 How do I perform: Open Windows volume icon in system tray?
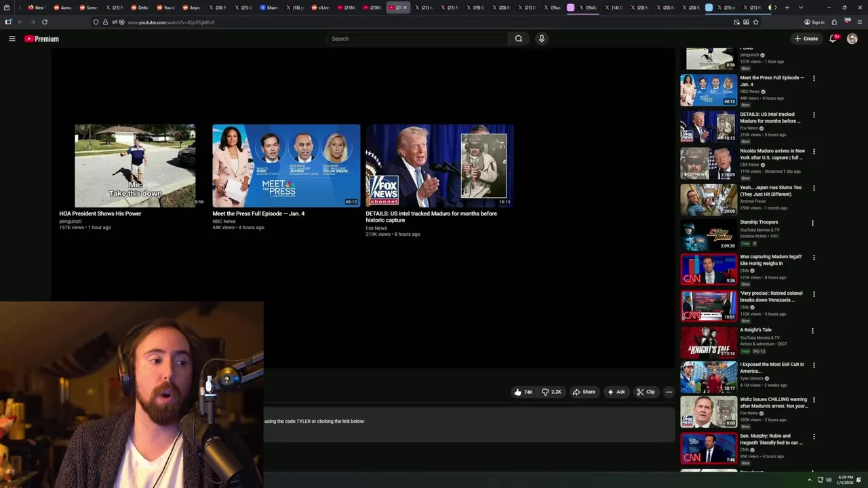click(x=828, y=480)
